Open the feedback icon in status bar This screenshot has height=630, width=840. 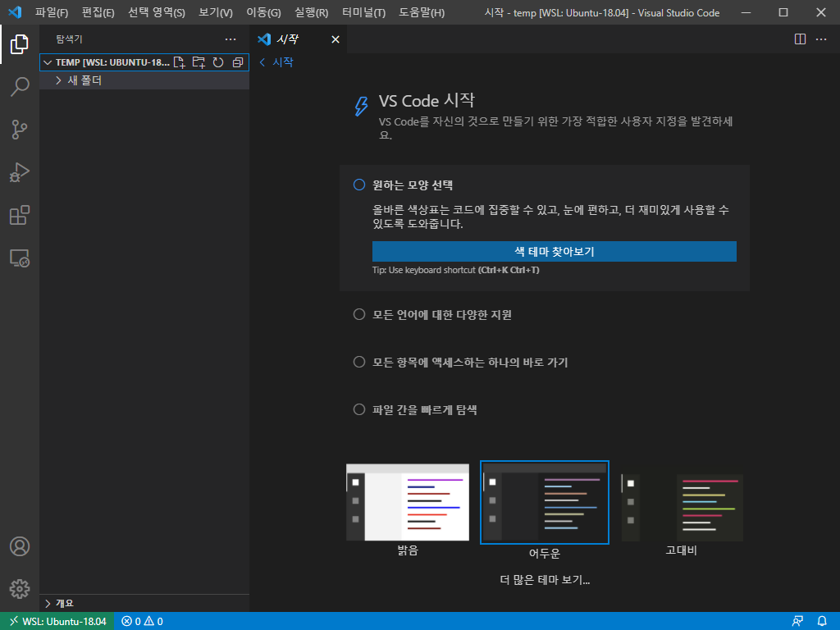797,622
